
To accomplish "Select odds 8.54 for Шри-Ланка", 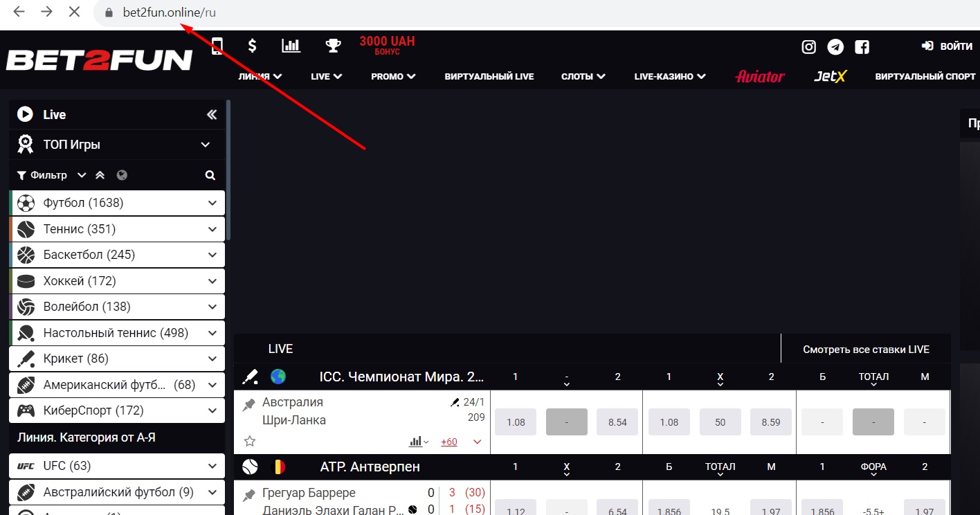I will coord(617,422).
